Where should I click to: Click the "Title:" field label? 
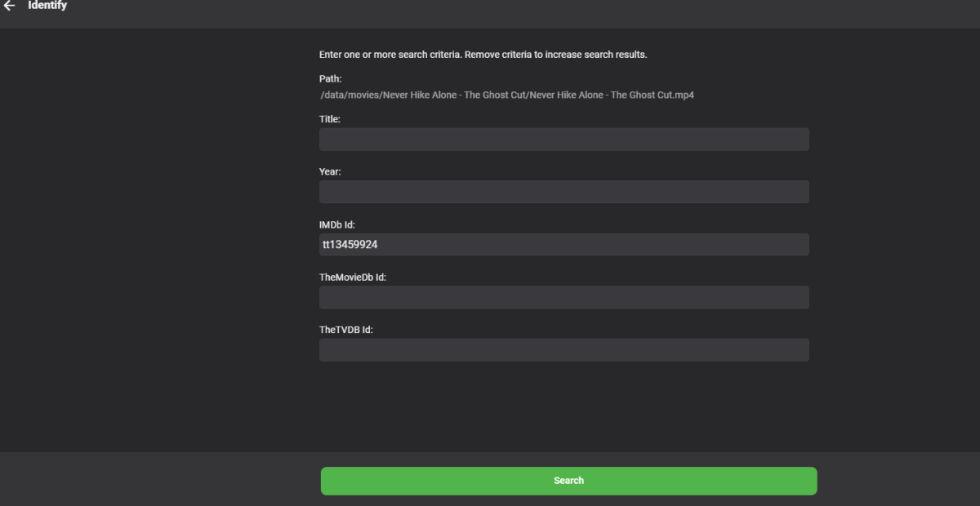click(x=330, y=119)
